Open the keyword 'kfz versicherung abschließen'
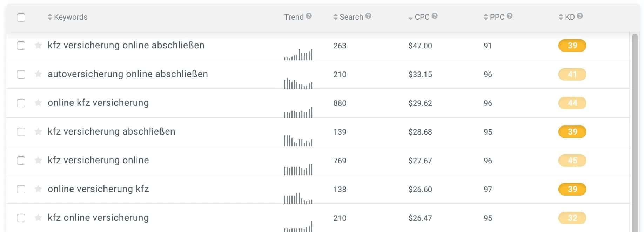The width and height of the screenshot is (644, 232). pos(111,131)
